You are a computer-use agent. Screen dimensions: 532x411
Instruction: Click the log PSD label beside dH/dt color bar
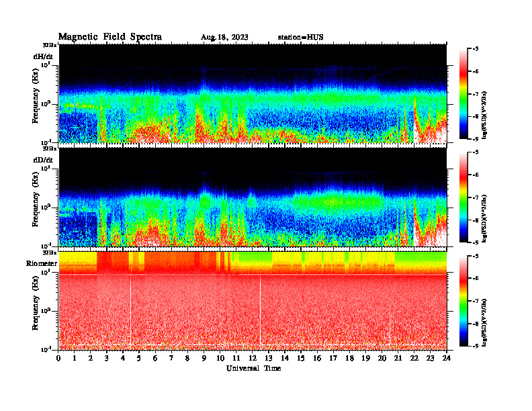click(485, 116)
